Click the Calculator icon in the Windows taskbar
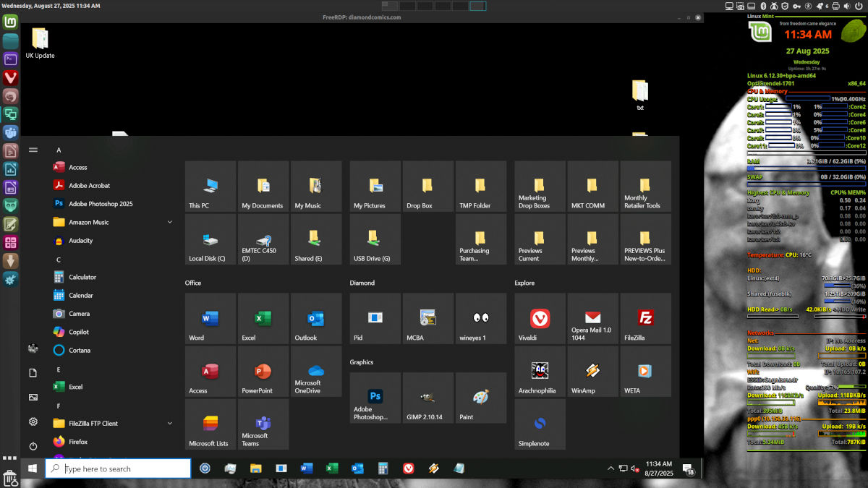Screen dimensions: 868x488 383,468
